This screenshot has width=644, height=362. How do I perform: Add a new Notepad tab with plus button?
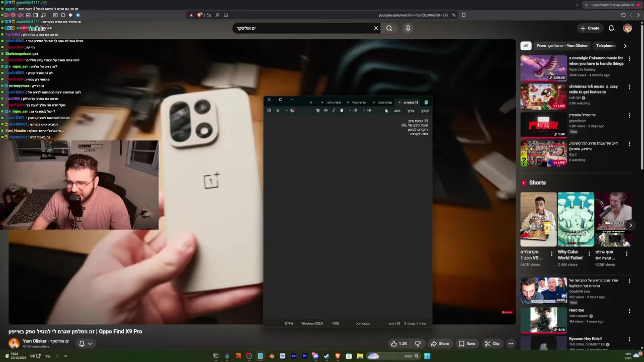point(311,103)
